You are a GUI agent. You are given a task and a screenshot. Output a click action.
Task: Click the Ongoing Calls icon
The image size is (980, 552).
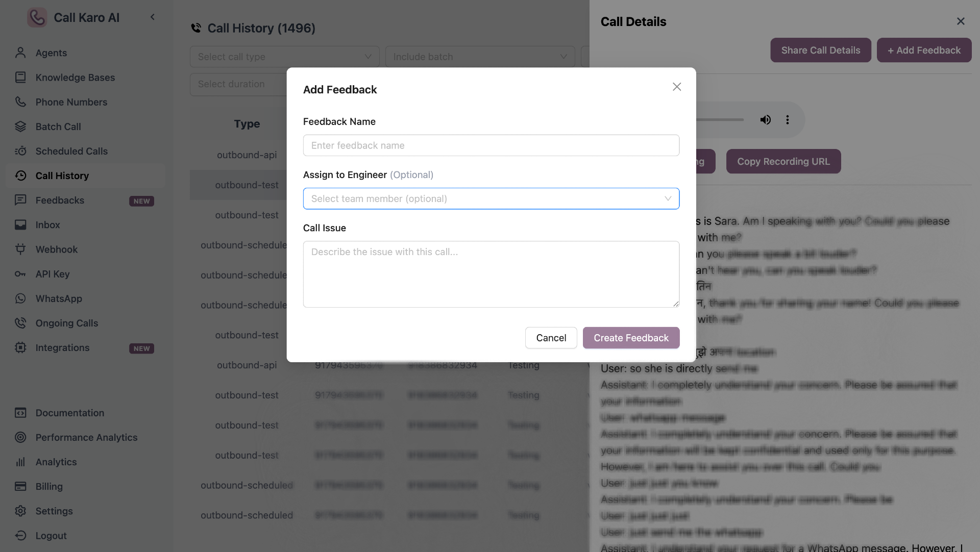[20, 323]
